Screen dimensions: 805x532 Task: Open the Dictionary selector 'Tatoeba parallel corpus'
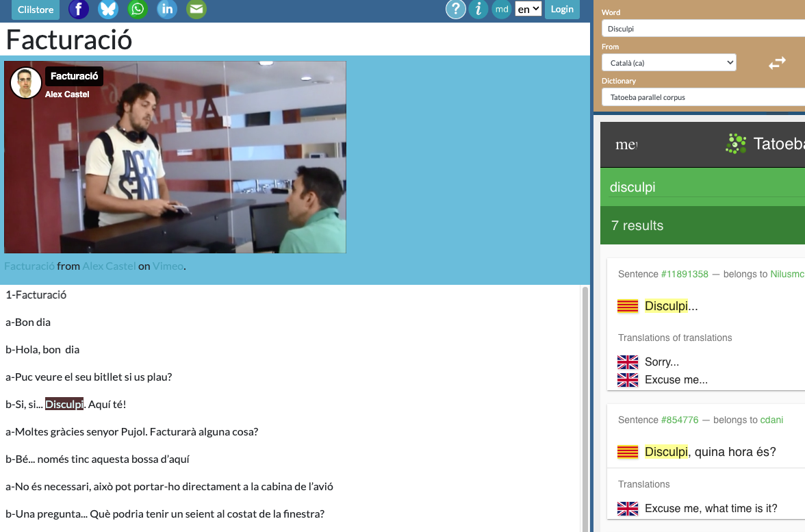703,97
